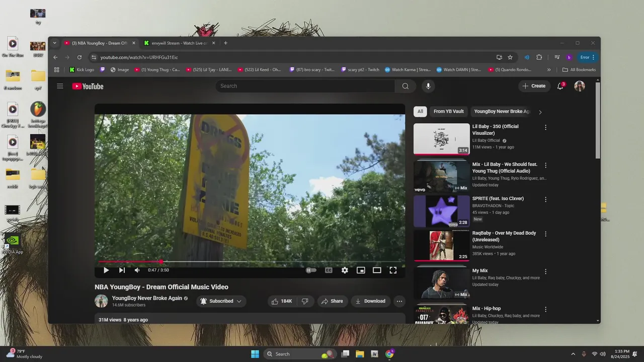Image resolution: width=644 pixels, height=362 pixels.
Task: Click the address bar URL
Action: pyautogui.click(x=139, y=57)
